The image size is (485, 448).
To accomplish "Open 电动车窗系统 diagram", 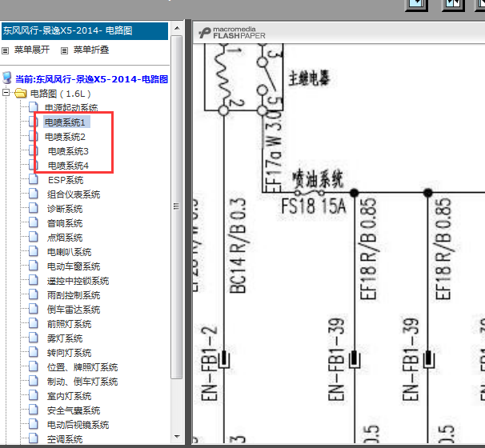I will tap(74, 266).
